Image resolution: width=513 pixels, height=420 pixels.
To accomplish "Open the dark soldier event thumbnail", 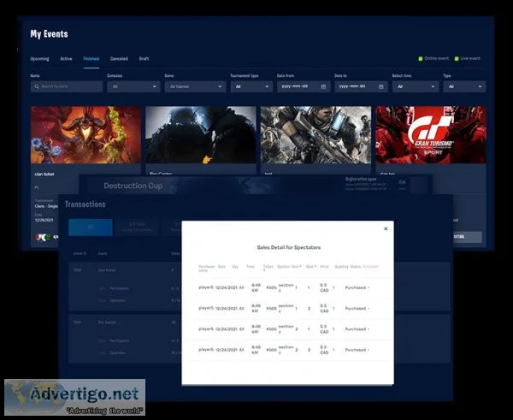I will pos(201,134).
